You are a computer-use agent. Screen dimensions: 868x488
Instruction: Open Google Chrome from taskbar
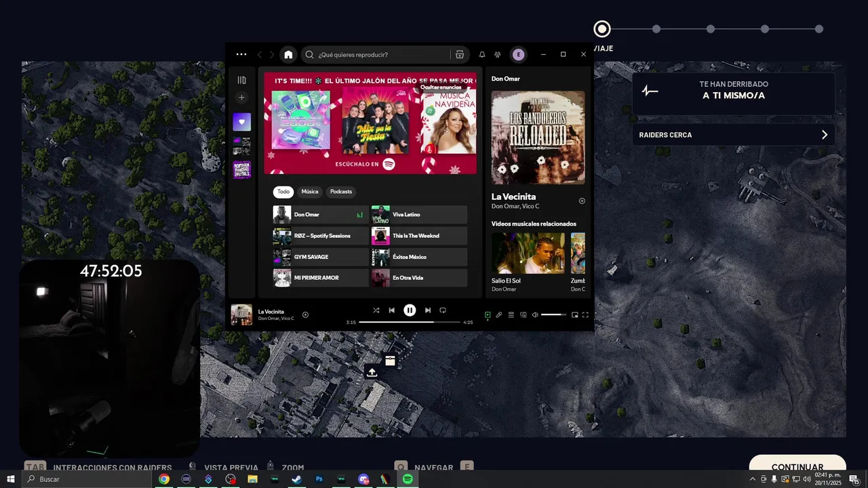click(x=164, y=479)
